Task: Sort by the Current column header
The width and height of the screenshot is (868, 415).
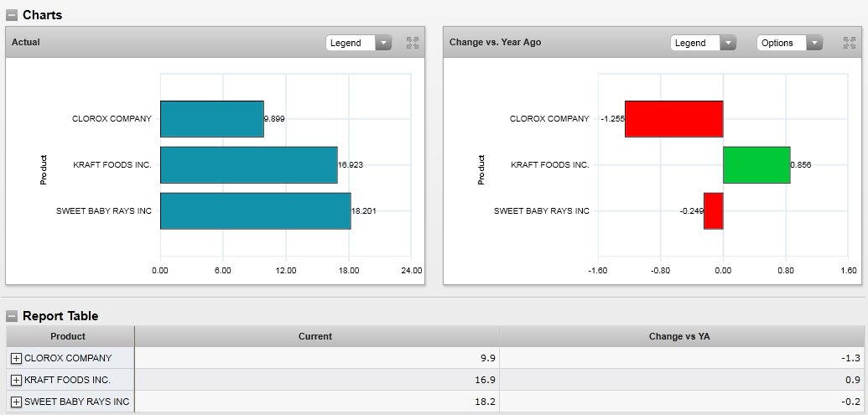Action: [x=315, y=336]
